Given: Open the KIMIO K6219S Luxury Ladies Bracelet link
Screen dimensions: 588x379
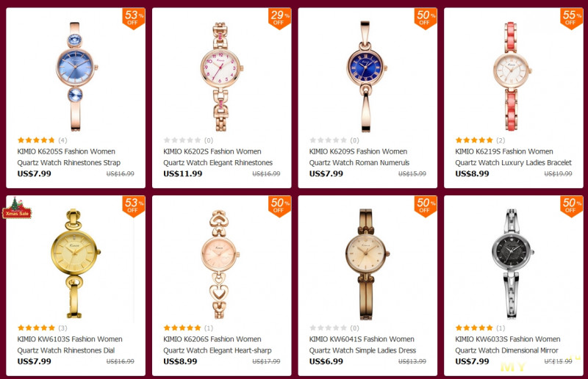Looking at the screenshot, I should click(513, 157).
